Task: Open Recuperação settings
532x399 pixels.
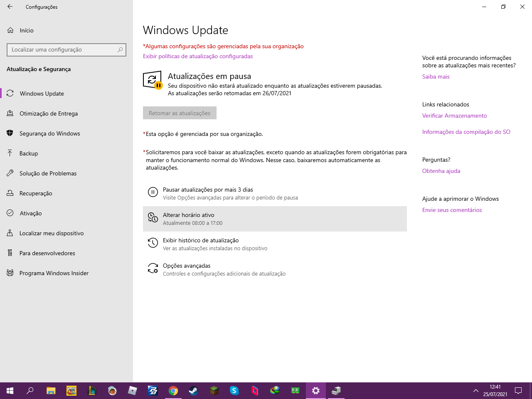Action: pos(66,193)
